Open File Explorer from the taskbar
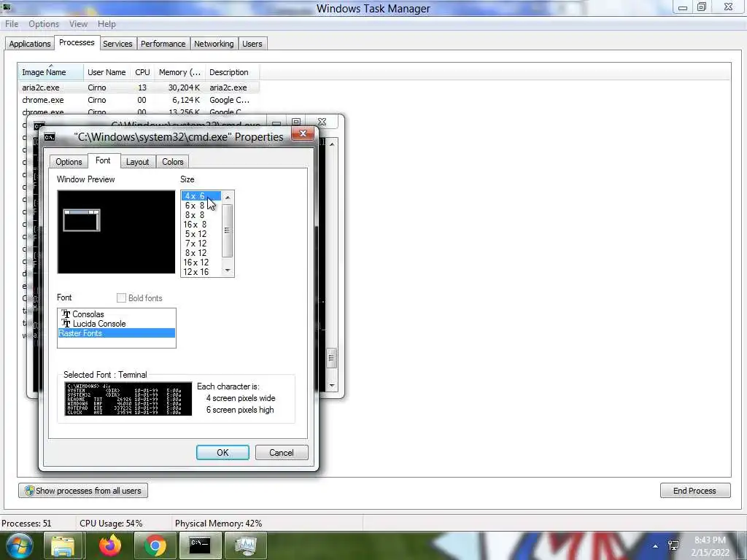 tap(63, 545)
